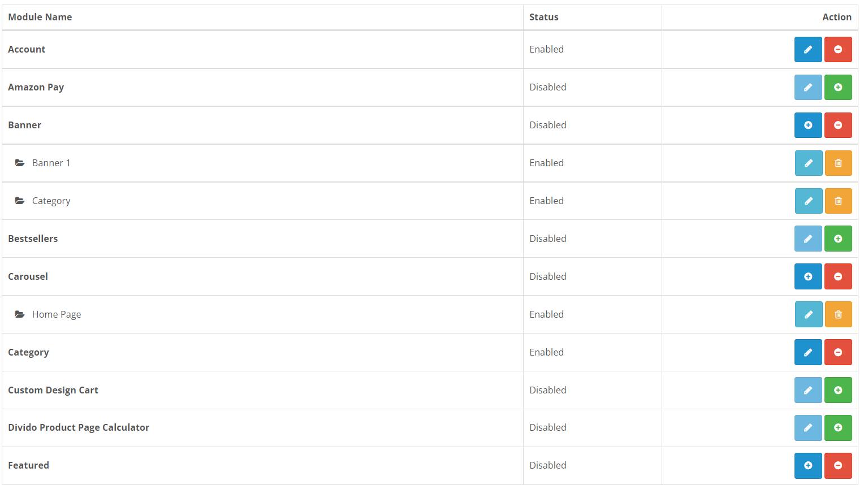Add a new Carousel module instance
Screen dimensions: 868x485
808,276
